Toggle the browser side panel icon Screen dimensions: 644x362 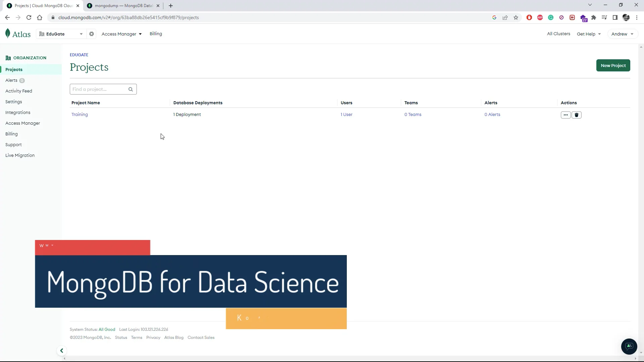[615, 17]
